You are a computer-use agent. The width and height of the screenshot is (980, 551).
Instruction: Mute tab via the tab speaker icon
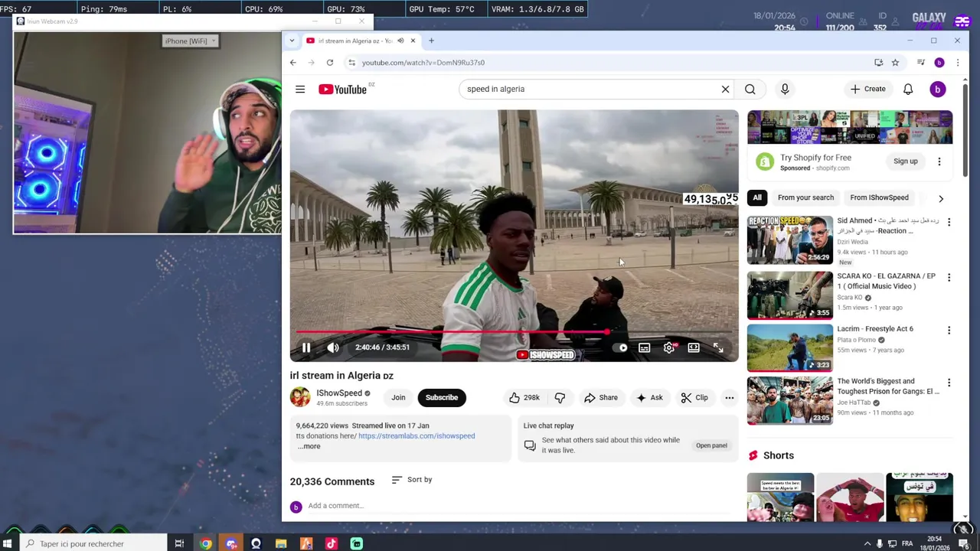tap(400, 41)
